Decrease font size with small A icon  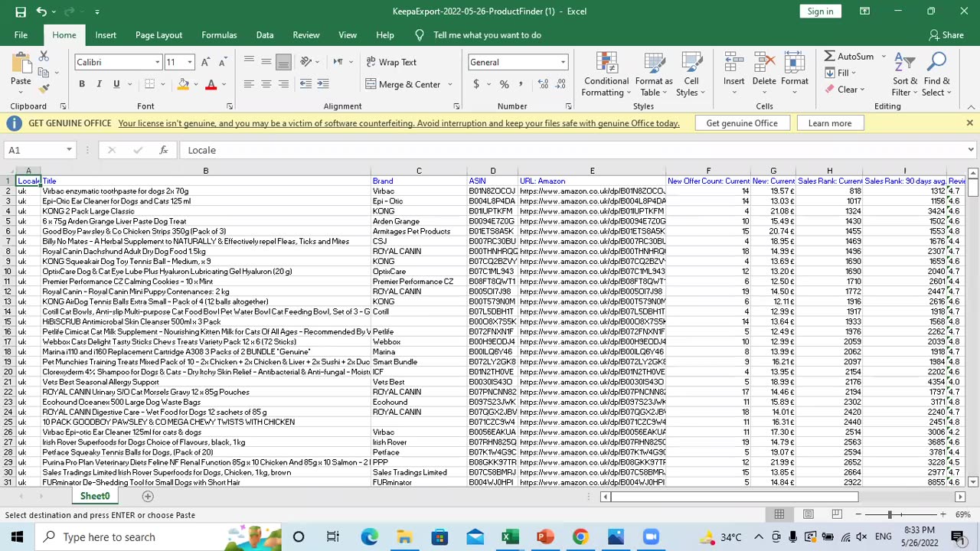click(222, 62)
